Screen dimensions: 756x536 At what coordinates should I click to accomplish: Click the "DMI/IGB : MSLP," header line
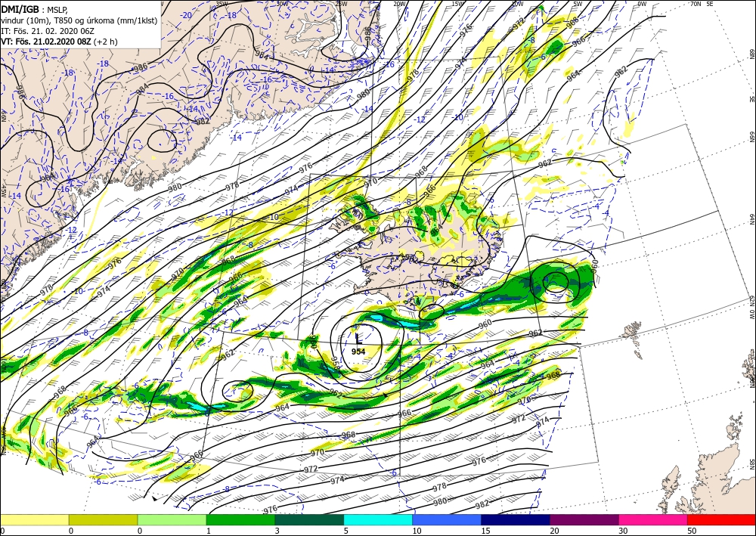[x=35, y=8]
